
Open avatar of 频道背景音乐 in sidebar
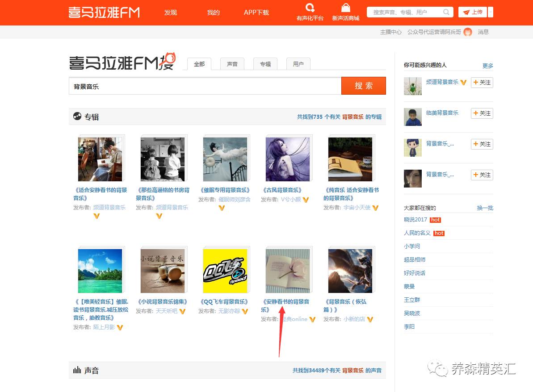pyautogui.click(x=413, y=86)
